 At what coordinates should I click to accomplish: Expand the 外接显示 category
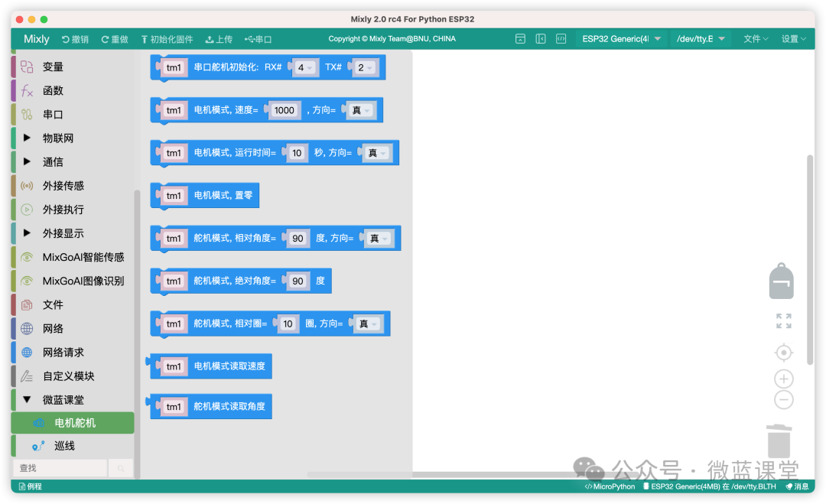(73, 233)
